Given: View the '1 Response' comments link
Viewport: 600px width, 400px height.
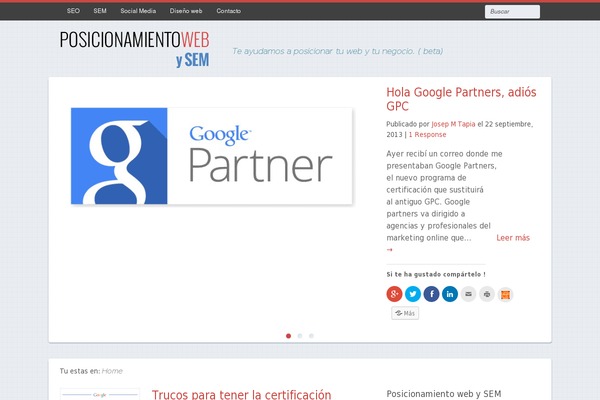Looking at the screenshot, I should 427,134.
